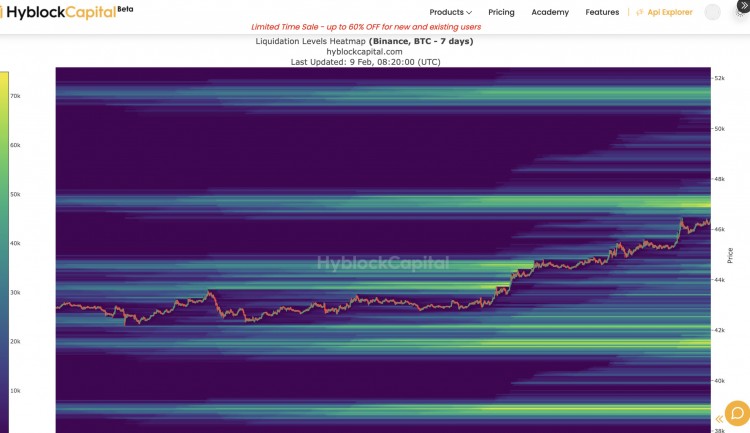
Task: Click the 70k color scale label
Action: point(15,96)
